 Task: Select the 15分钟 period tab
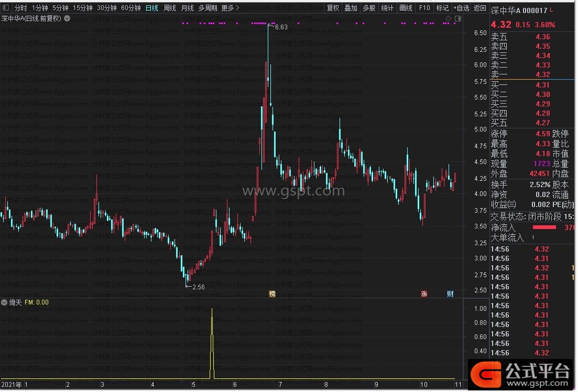(83, 8)
